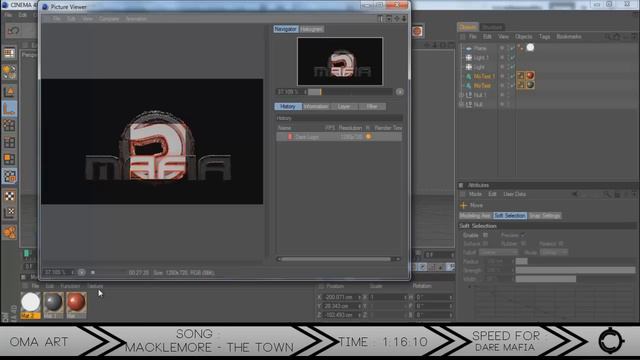Open the Objects menu in Object Manager
The image size is (640, 360).
[524, 37]
